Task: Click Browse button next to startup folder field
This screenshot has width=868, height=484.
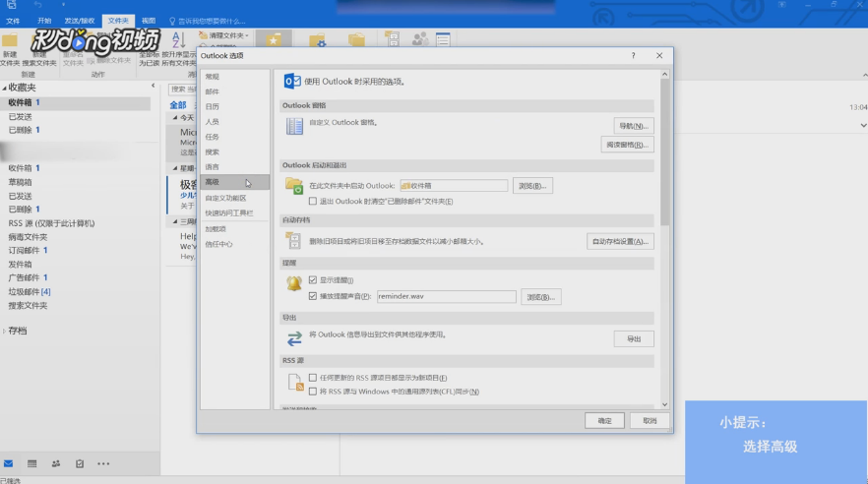Action: [532, 186]
